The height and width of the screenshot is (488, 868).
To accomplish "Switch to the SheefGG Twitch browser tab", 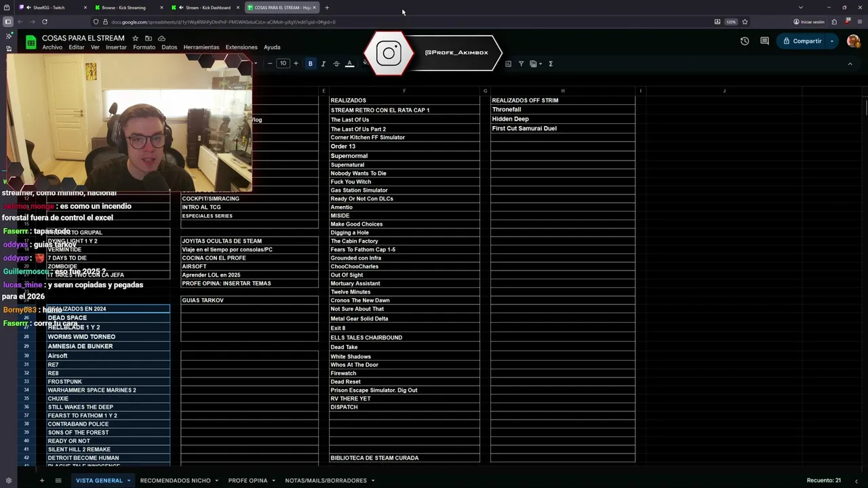I will point(52,7).
